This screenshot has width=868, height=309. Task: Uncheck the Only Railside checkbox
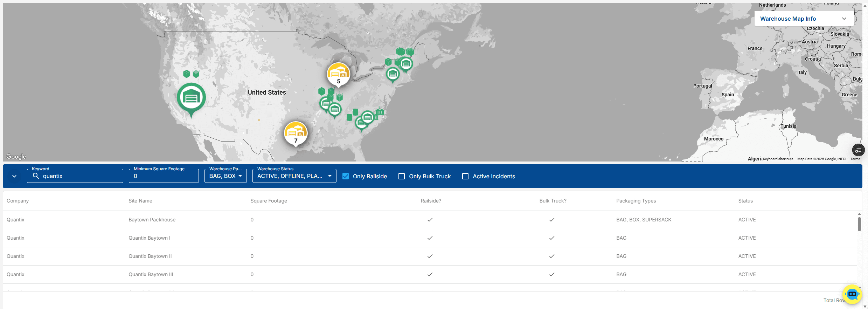tap(346, 176)
